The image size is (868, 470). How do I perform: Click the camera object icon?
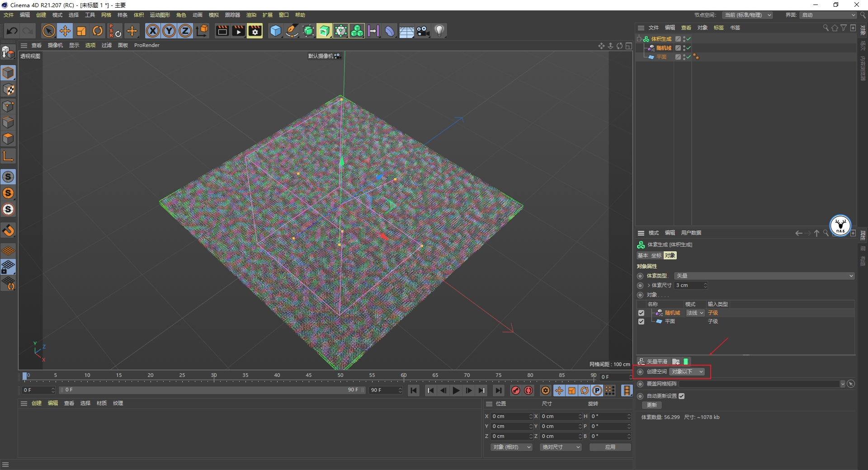tap(423, 31)
